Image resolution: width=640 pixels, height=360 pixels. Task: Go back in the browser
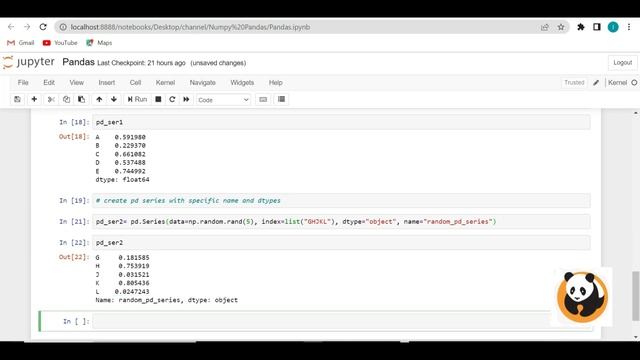pos(11,27)
